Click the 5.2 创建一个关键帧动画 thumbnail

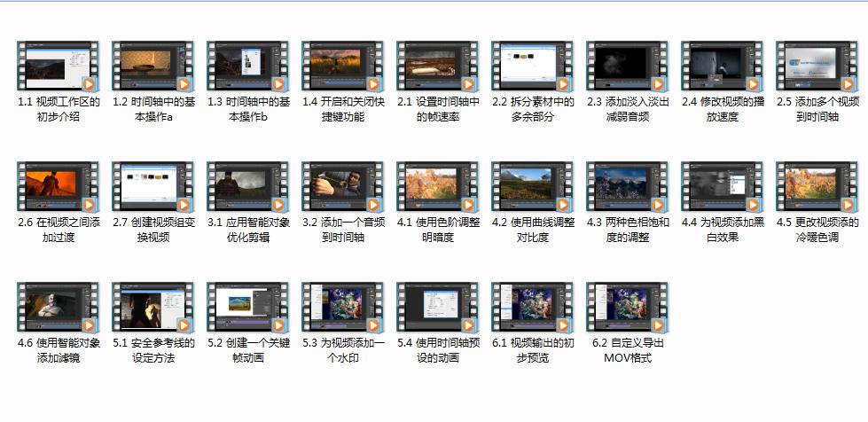248,309
